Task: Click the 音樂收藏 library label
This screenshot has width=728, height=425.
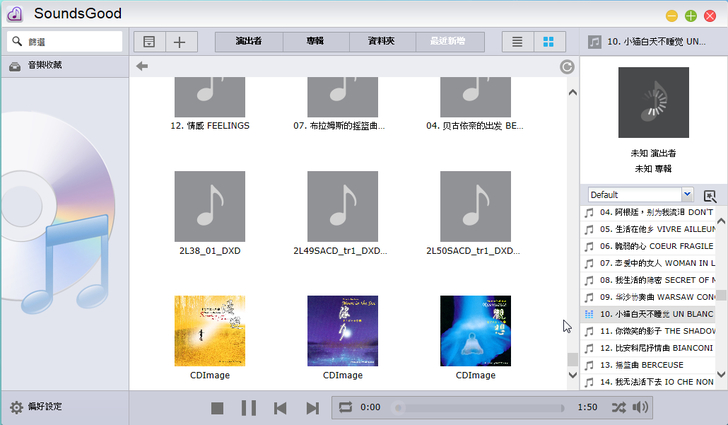Action: [45, 65]
